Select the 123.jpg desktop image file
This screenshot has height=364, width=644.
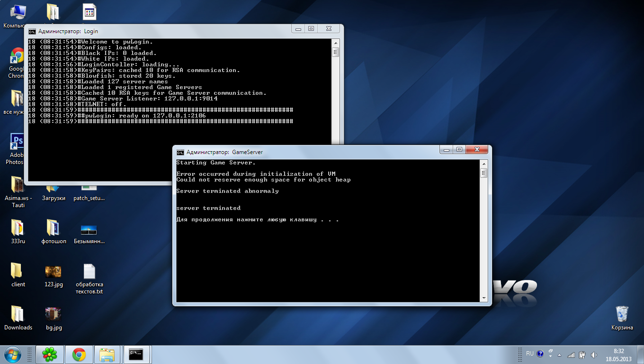click(x=54, y=272)
